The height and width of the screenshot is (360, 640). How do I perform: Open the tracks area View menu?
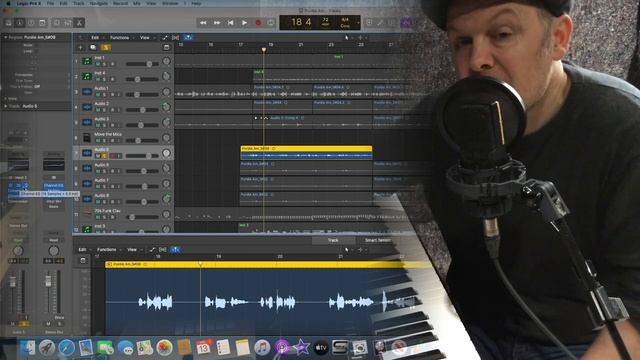(x=145, y=38)
